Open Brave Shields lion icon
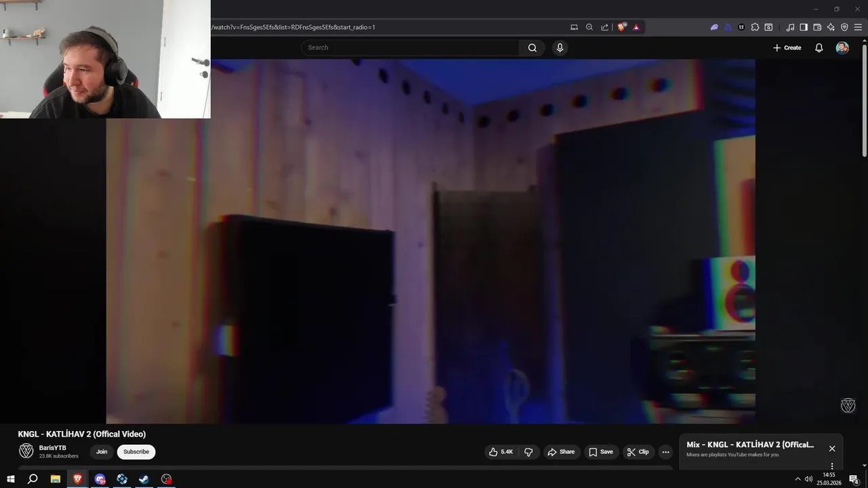 point(621,27)
